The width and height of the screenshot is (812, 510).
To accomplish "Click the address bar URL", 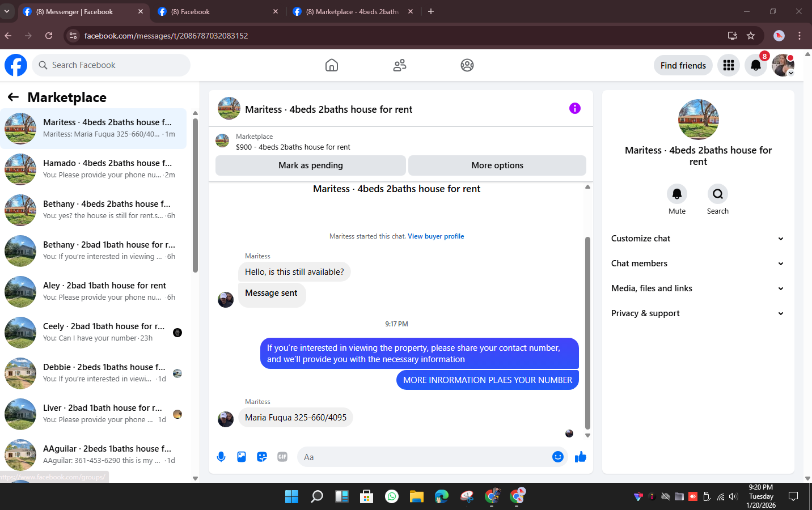I will click(x=166, y=36).
